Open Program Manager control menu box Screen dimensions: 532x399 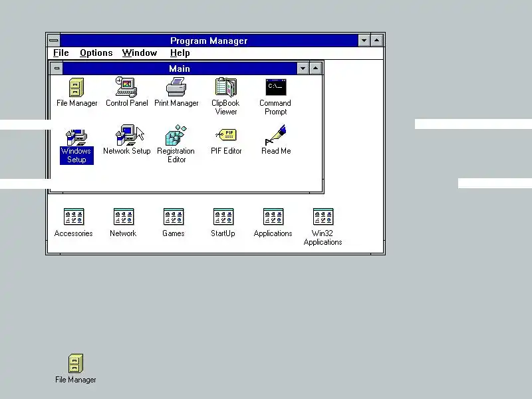(54, 41)
